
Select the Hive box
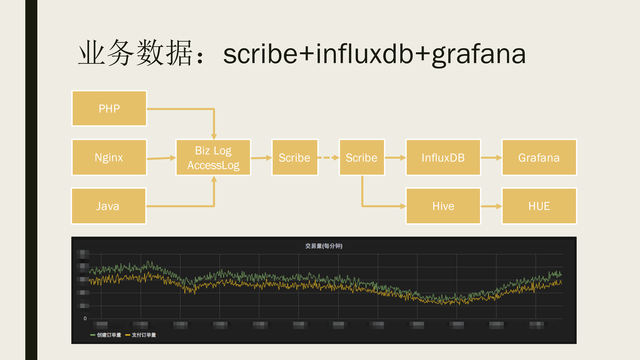[443, 206]
